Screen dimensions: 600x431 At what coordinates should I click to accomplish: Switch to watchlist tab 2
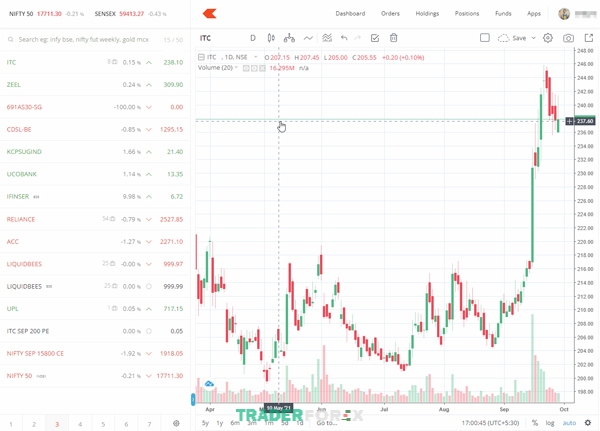point(34,424)
